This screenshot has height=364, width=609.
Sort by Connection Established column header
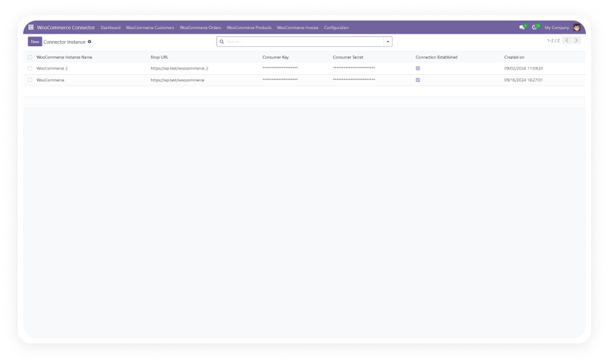(x=436, y=57)
